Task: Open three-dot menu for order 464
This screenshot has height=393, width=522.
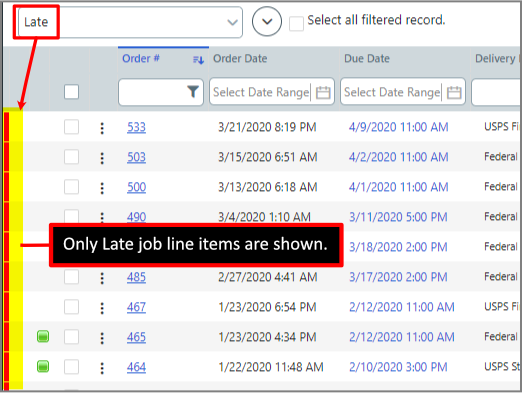Action: [x=102, y=368]
